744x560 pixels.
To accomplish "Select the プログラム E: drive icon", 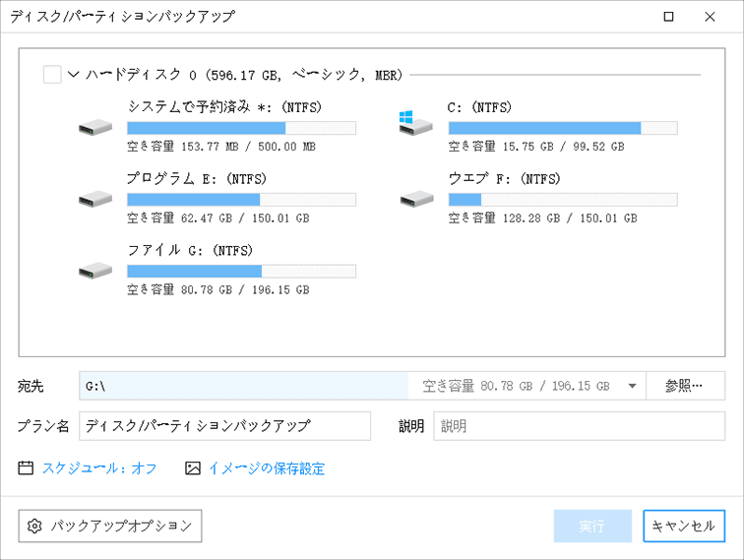I will pos(95,199).
